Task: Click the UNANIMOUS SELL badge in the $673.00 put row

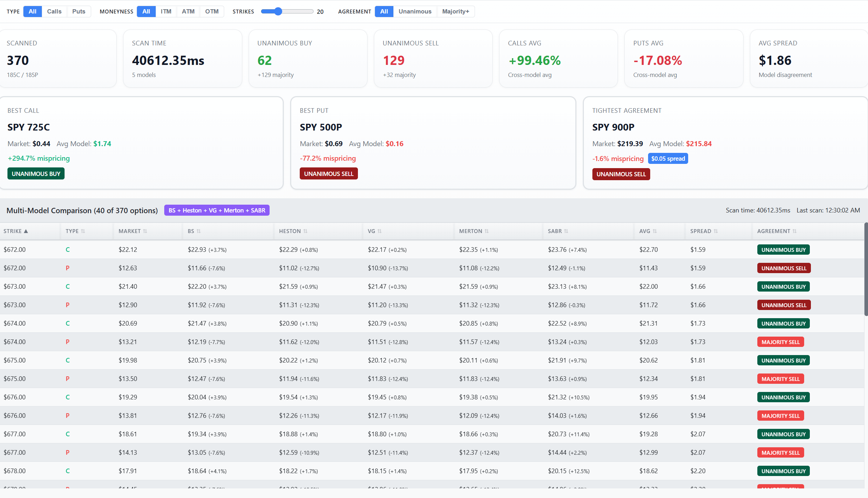Action: coord(784,305)
